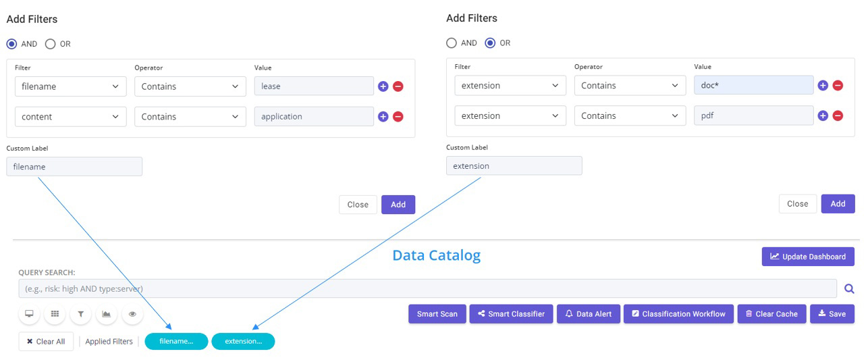
Task: Click the query search input field
Action: click(x=427, y=288)
